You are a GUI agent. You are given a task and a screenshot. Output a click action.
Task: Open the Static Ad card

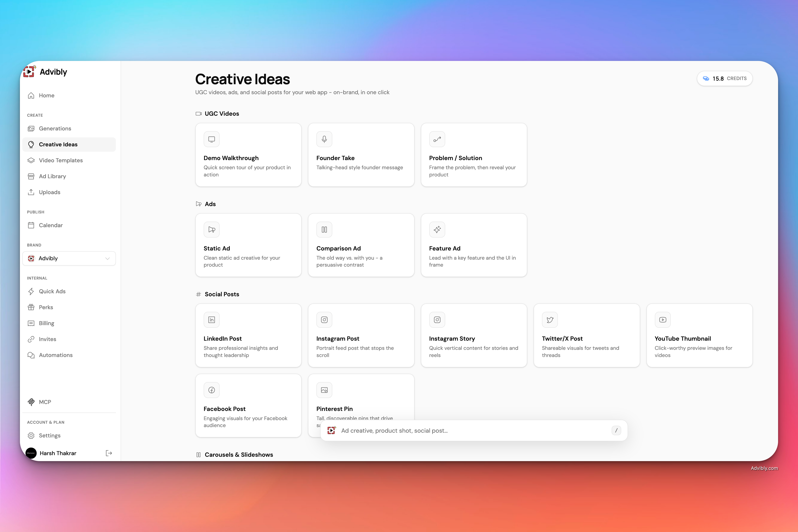click(x=248, y=245)
